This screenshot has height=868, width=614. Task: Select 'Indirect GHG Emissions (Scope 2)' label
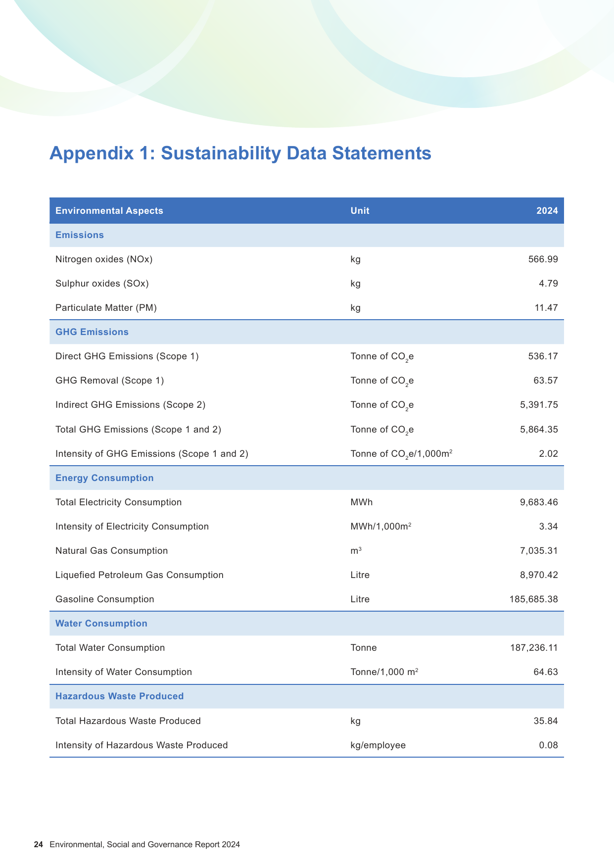pos(130,405)
